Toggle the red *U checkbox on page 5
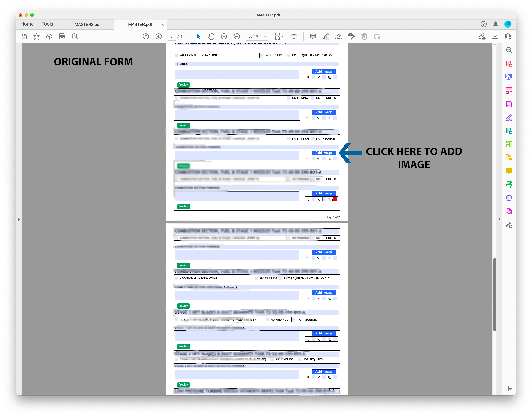 (x=335, y=199)
